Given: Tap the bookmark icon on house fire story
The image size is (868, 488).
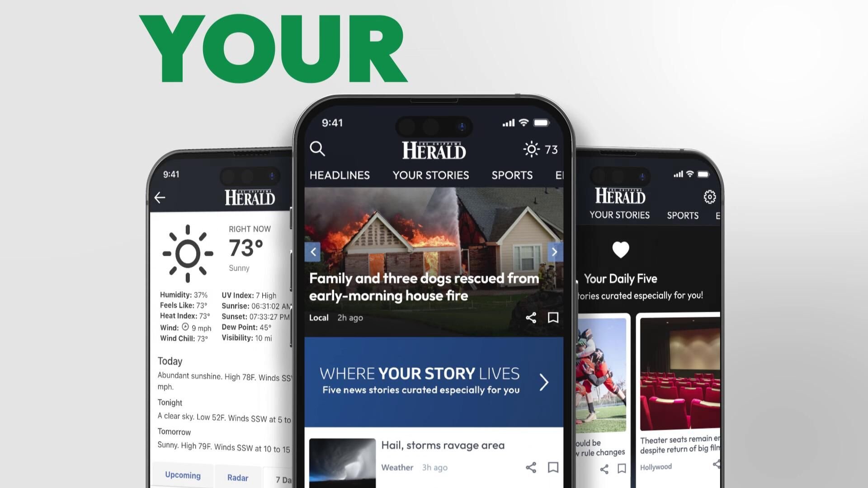Looking at the screenshot, I should click(552, 318).
